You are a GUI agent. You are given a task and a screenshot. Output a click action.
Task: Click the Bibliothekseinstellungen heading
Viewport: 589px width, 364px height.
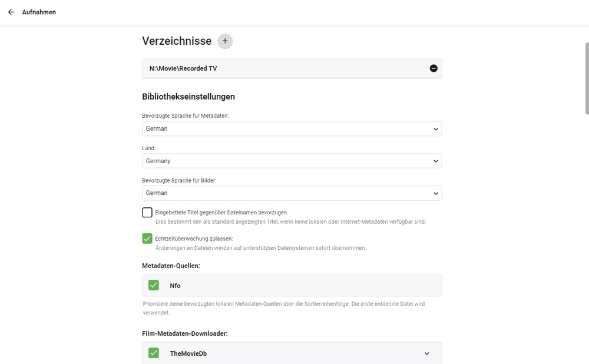pos(188,97)
